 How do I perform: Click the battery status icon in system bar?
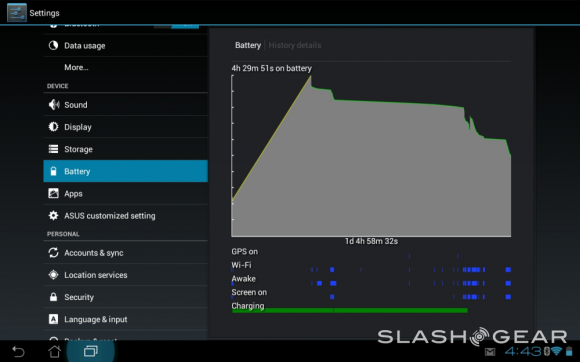569,351
